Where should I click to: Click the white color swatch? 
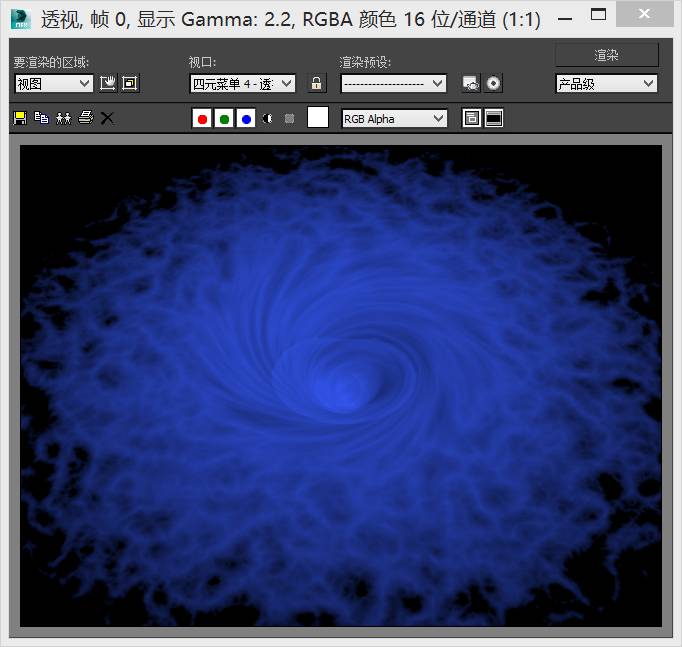click(x=318, y=118)
